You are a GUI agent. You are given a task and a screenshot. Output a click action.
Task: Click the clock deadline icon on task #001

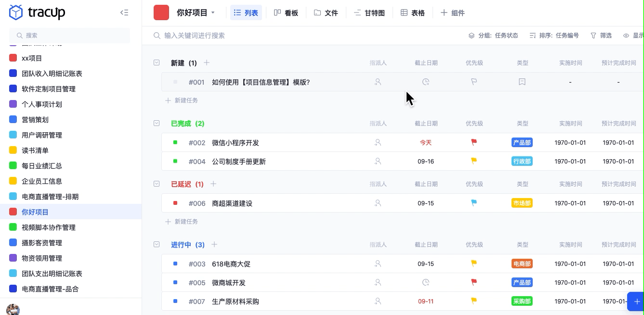pos(426,82)
